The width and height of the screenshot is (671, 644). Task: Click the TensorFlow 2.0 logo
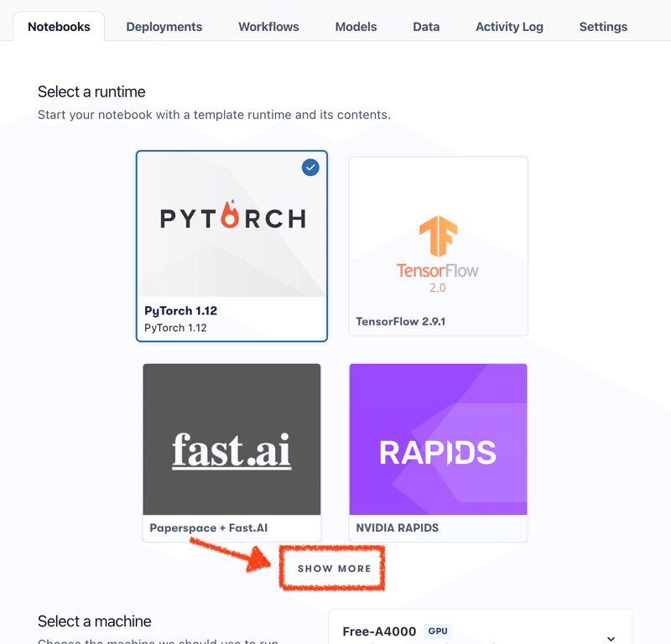pyautogui.click(x=437, y=254)
